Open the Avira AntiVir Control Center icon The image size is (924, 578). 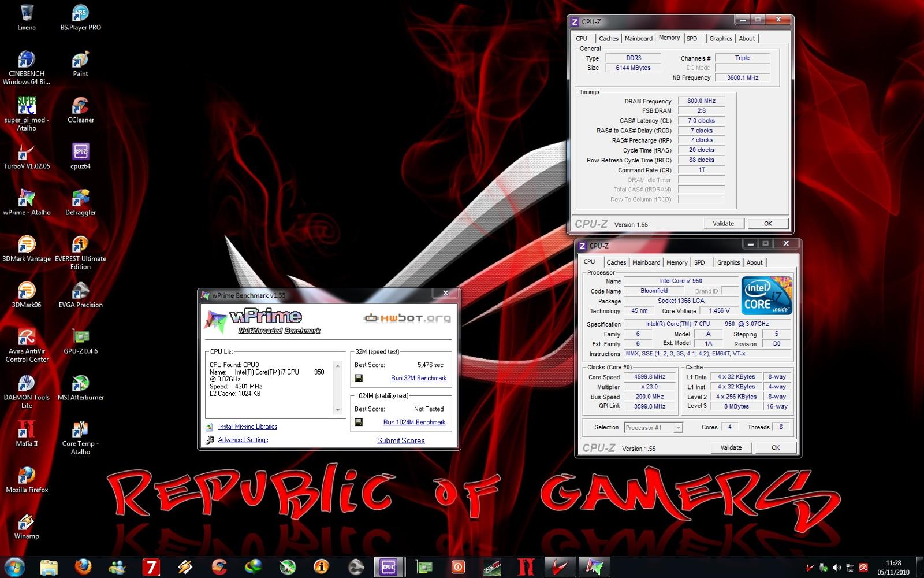[x=27, y=345]
